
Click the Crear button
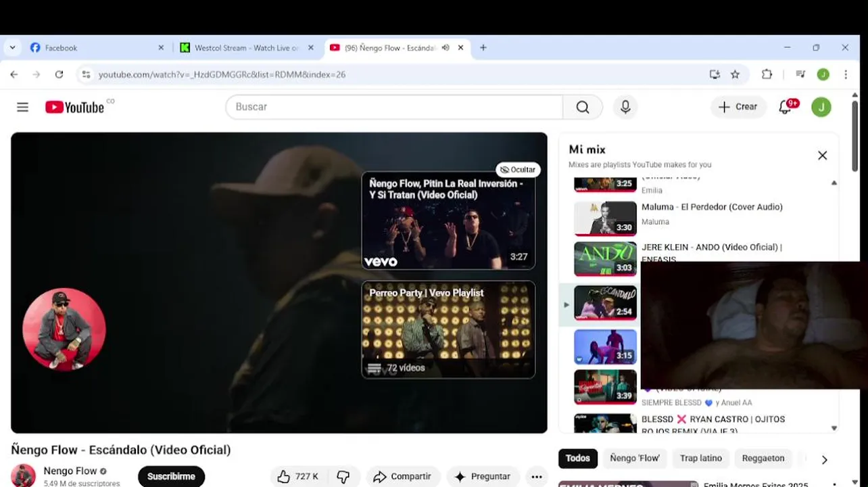738,107
